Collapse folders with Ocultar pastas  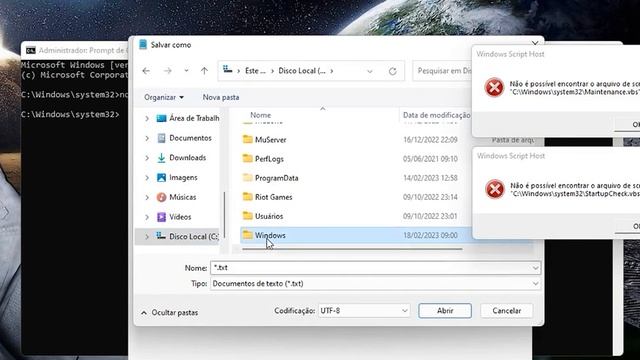(x=169, y=312)
